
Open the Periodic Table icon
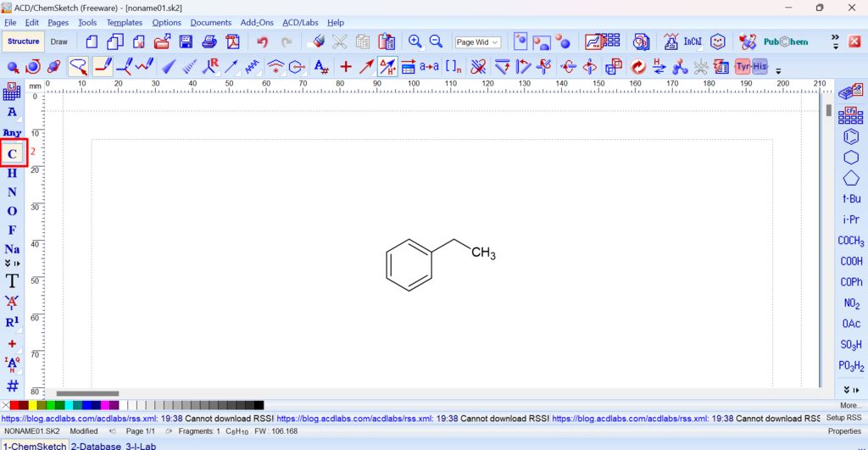point(12,92)
